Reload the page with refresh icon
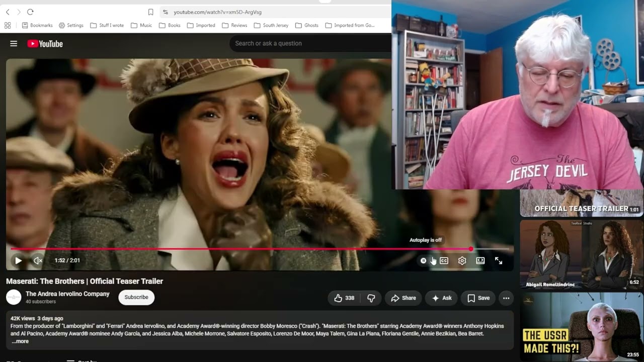This screenshot has height=362, width=644. 30,12
